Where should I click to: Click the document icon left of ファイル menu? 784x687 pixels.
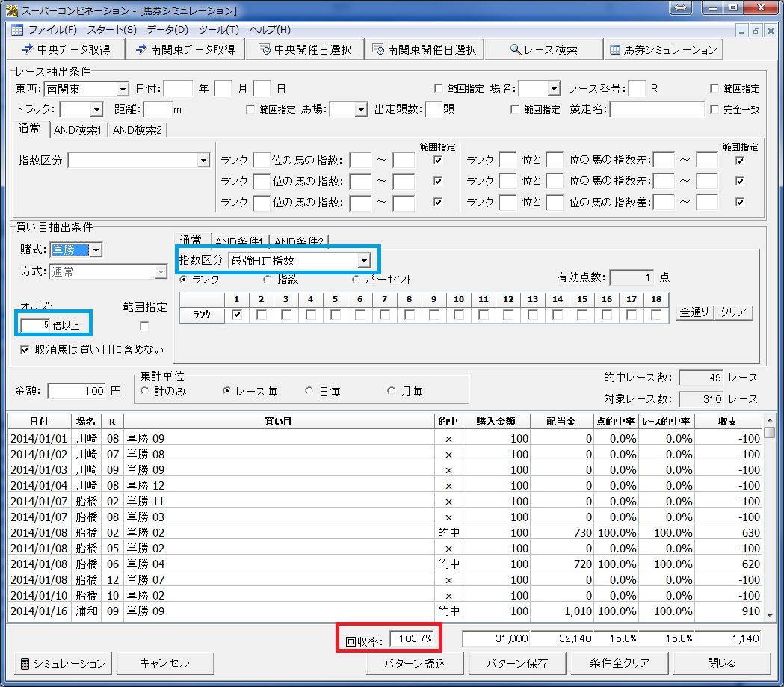(x=17, y=30)
